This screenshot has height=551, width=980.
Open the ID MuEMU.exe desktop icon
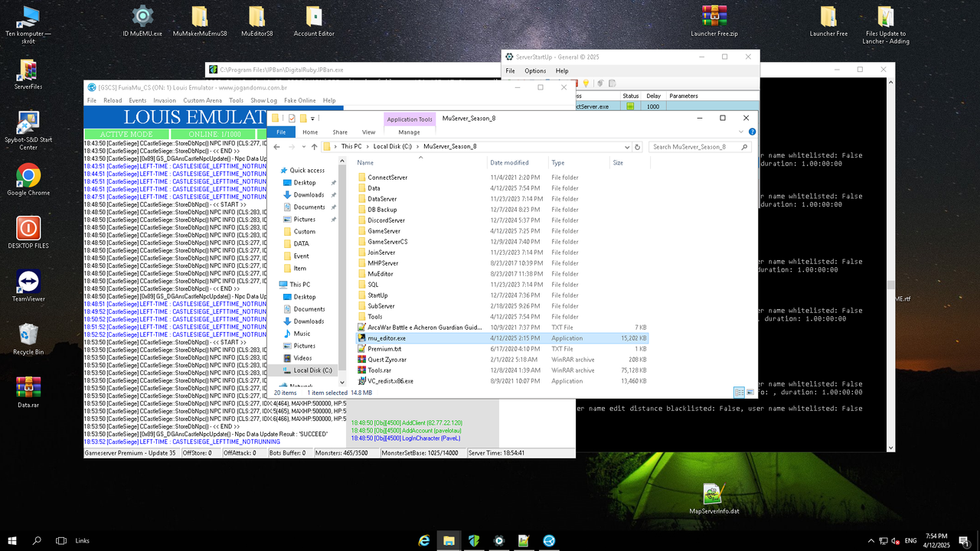[x=142, y=21]
